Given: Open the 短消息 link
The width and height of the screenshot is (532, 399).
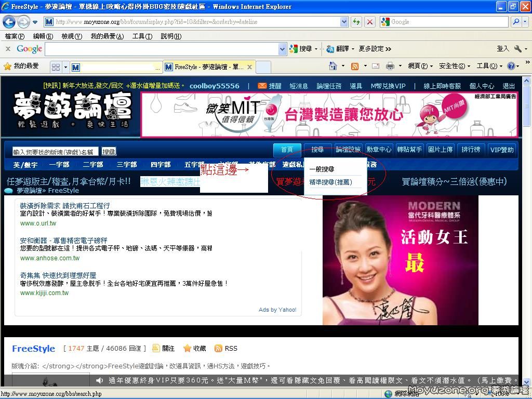Looking at the screenshot, I should [299, 86].
